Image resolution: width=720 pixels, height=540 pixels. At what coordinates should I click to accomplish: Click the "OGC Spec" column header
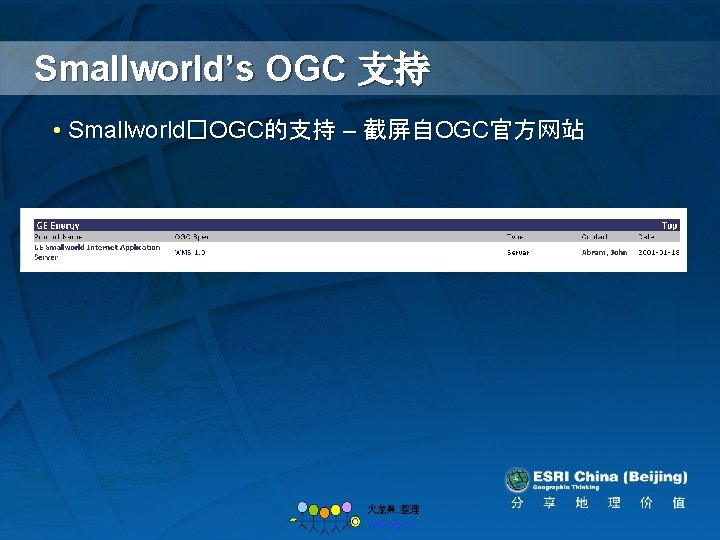coord(191,236)
